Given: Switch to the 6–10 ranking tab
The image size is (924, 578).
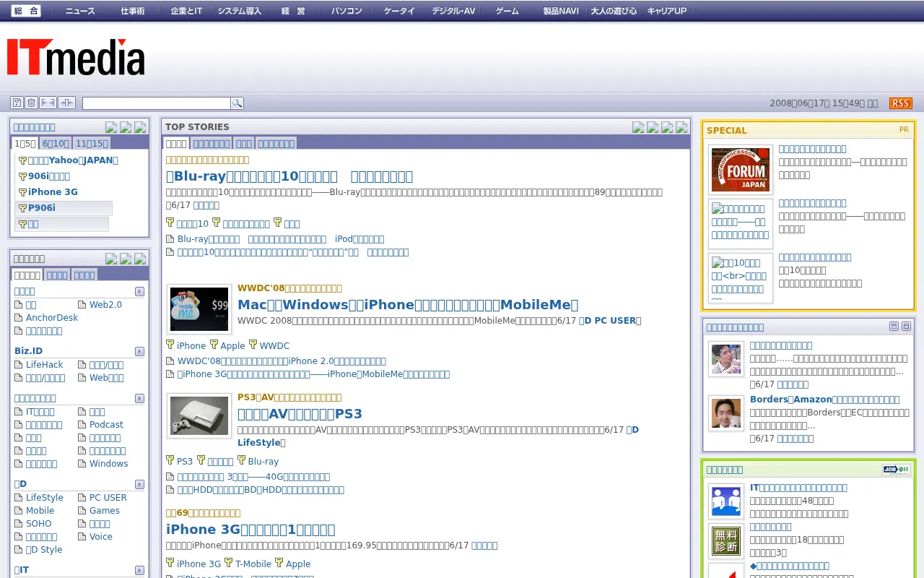Looking at the screenshot, I should pos(55,143).
